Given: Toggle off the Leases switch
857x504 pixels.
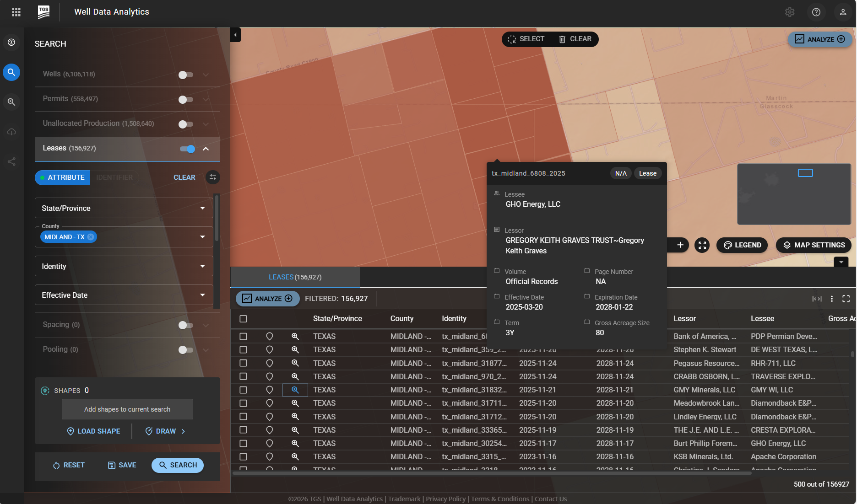Looking at the screenshot, I should 187,149.
